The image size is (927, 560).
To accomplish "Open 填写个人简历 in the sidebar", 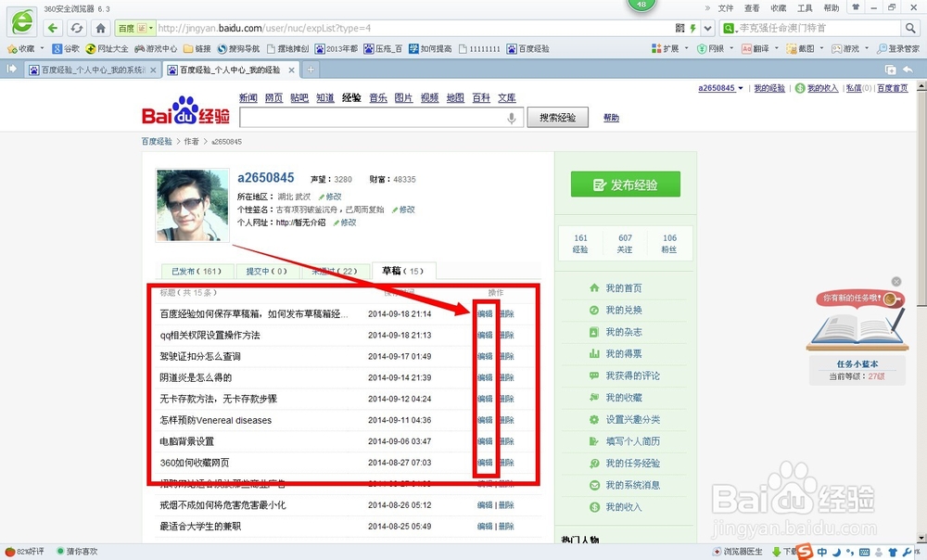I will 632,441.
